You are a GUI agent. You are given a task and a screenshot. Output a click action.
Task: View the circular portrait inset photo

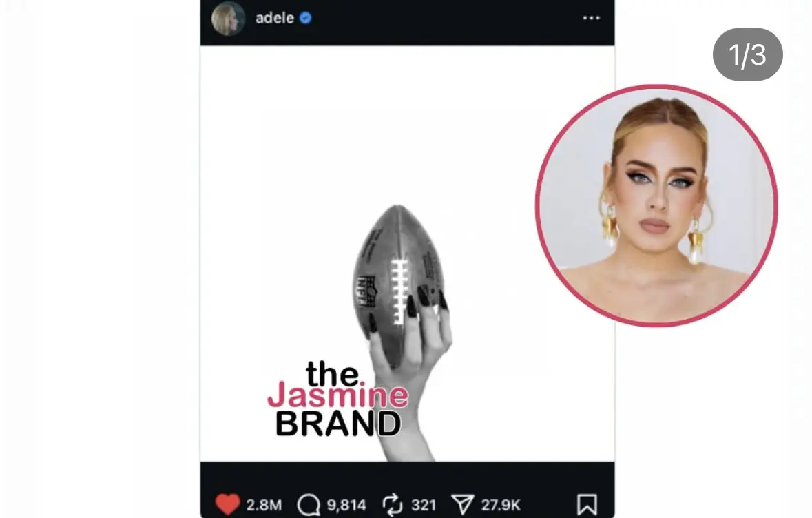coord(656,206)
